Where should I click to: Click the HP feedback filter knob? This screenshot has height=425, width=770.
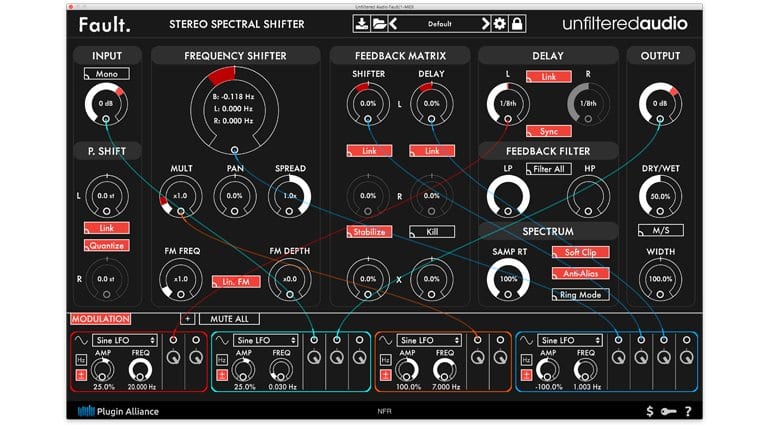(x=588, y=196)
